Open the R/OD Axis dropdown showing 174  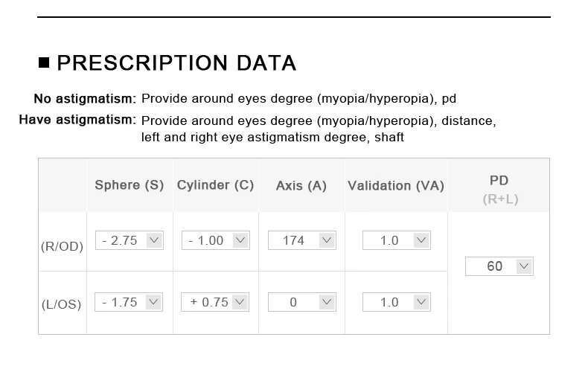302,240
